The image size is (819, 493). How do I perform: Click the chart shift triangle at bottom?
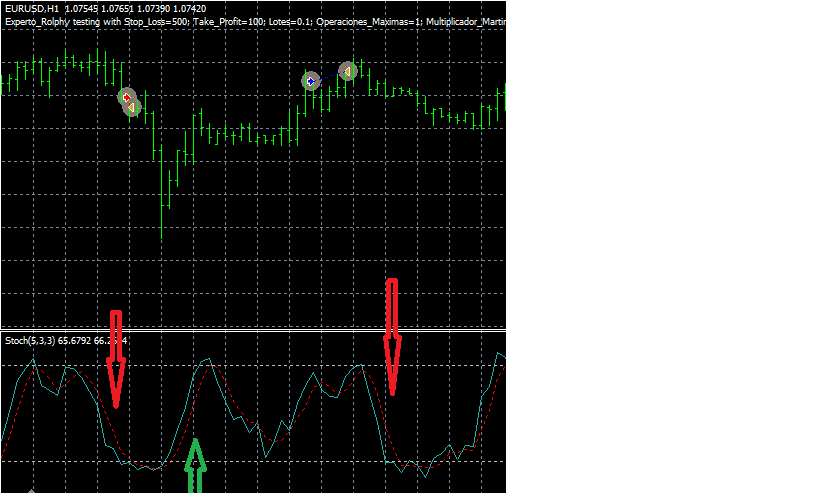pos(33,490)
